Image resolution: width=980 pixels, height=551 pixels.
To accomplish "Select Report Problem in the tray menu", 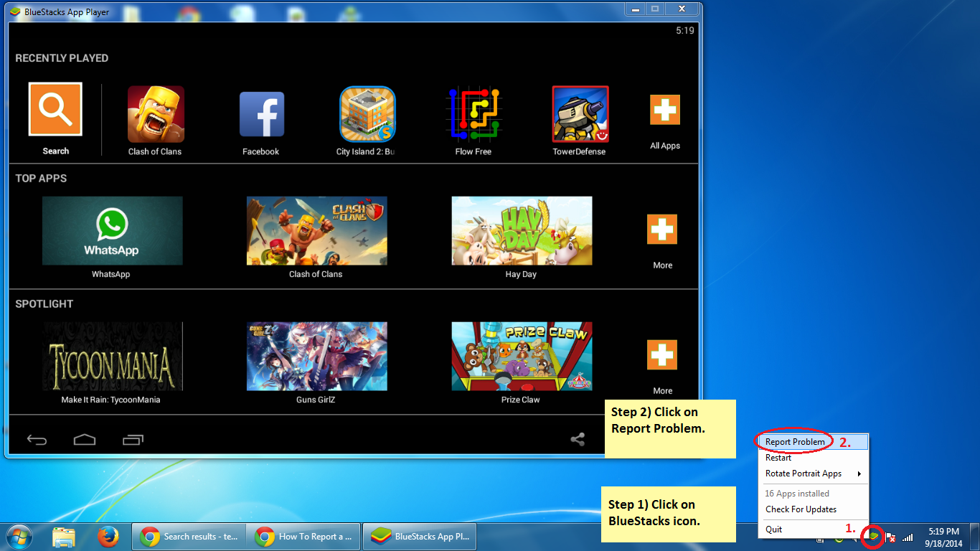I will click(x=813, y=442).
